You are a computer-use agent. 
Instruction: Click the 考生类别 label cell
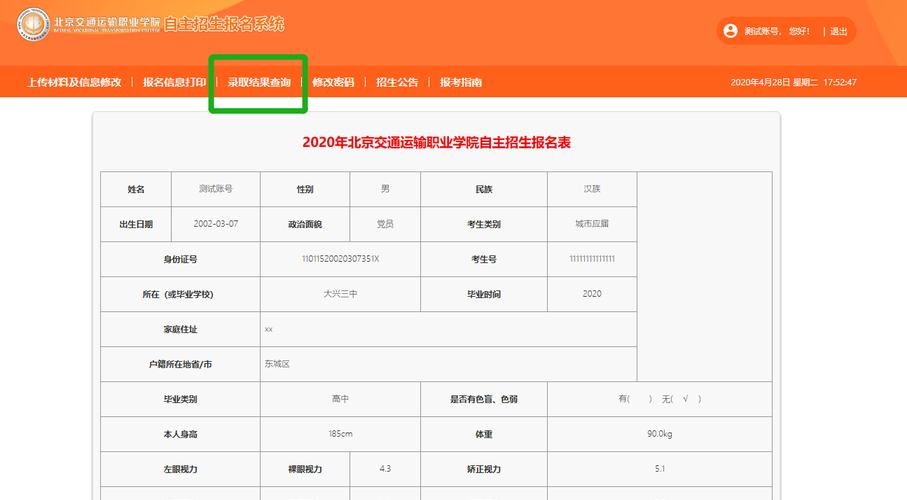click(x=484, y=224)
